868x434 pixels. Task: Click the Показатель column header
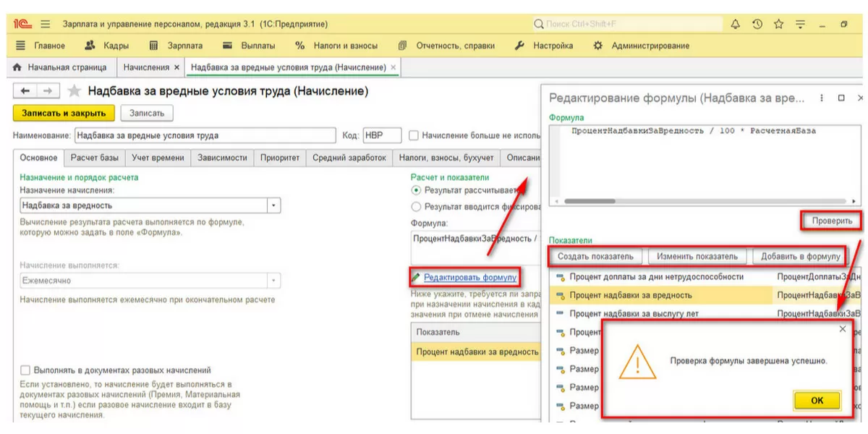point(477,333)
